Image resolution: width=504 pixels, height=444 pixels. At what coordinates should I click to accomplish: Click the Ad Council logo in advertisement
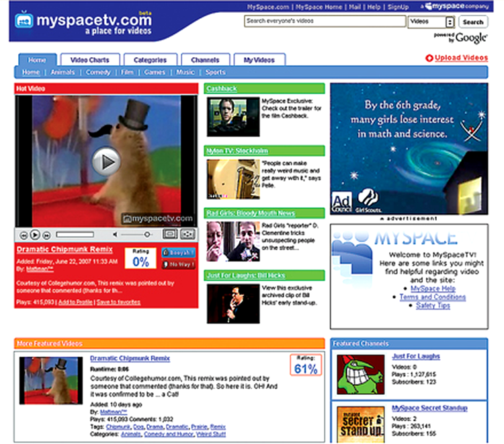[341, 202]
